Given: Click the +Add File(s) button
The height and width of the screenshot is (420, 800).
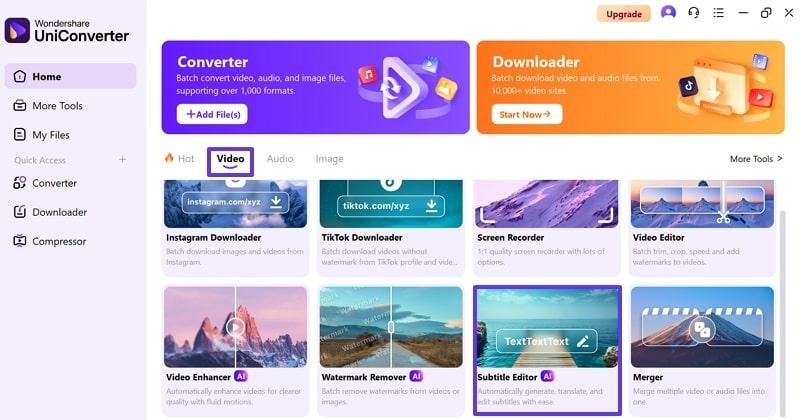Looking at the screenshot, I should [x=212, y=114].
